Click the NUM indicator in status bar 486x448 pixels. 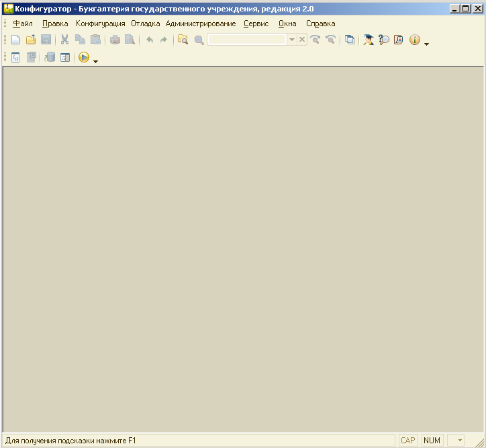[432, 440]
